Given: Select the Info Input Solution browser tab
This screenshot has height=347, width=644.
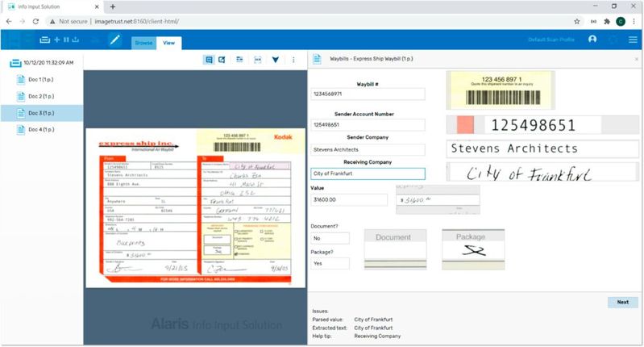Looking at the screenshot, I should (52, 6).
